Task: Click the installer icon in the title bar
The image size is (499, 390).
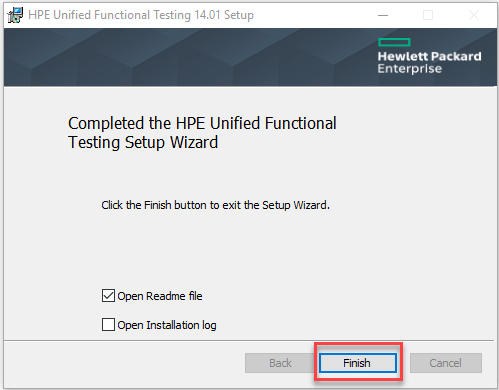Action: pyautogui.click(x=15, y=15)
